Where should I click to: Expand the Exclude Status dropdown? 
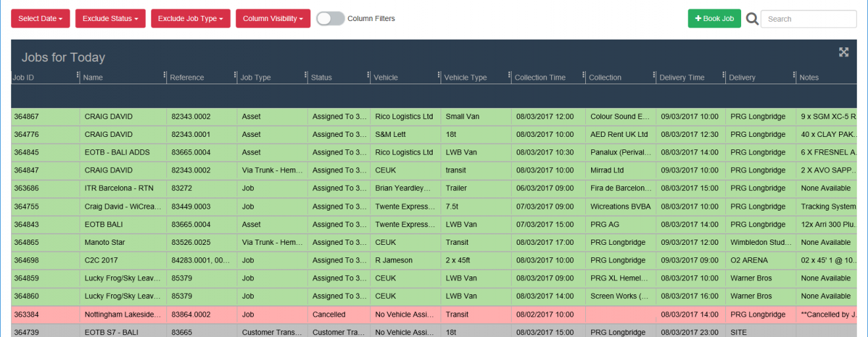coord(110,18)
